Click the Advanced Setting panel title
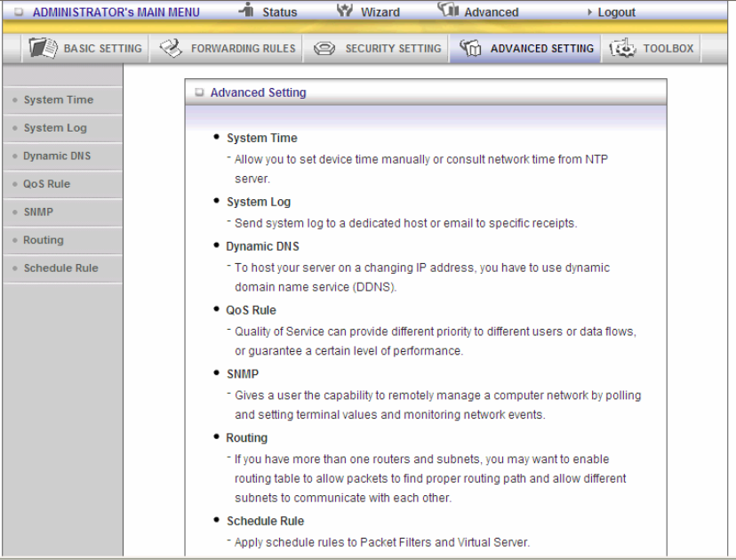The height and width of the screenshot is (560, 736). point(258,92)
